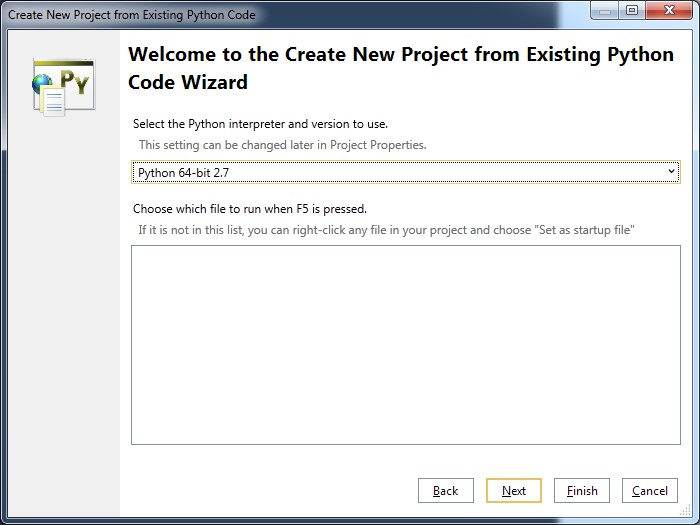Click the "Select the Python interpreter" label

[x=260, y=124]
